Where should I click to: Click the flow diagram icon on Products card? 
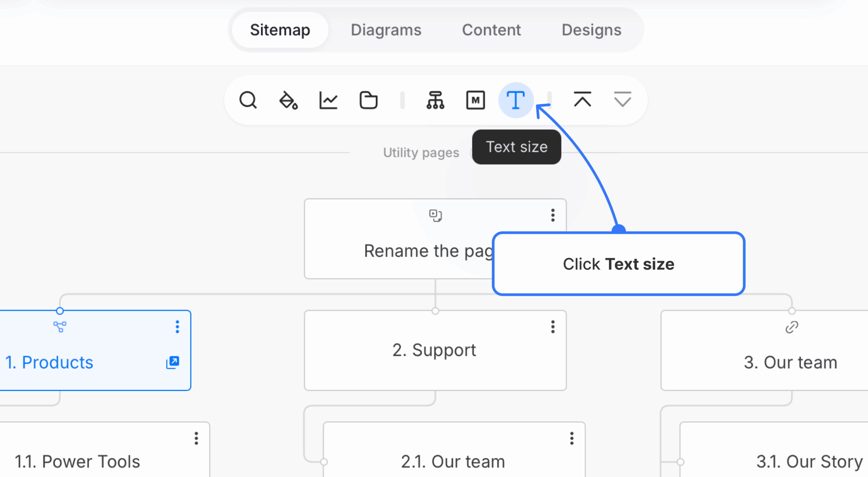pyautogui.click(x=60, y=327)
